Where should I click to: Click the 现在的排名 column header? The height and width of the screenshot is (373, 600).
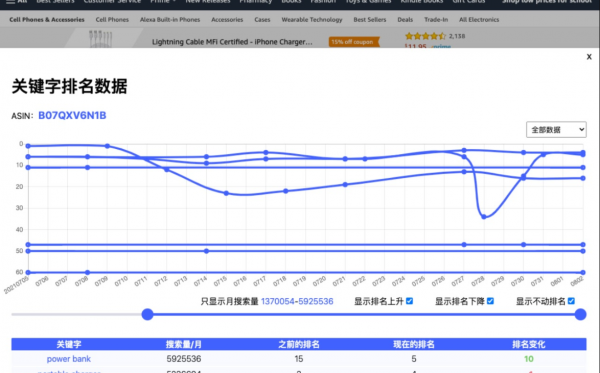414,344
